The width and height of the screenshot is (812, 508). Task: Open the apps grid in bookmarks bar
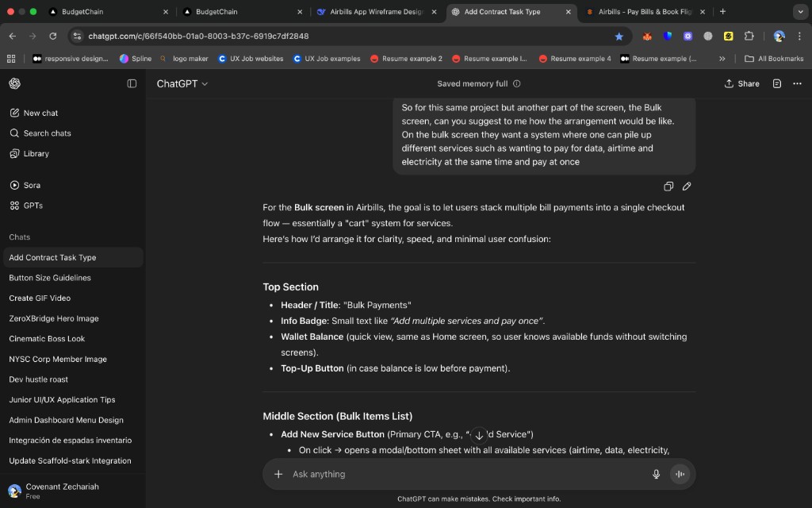(11, 59)
